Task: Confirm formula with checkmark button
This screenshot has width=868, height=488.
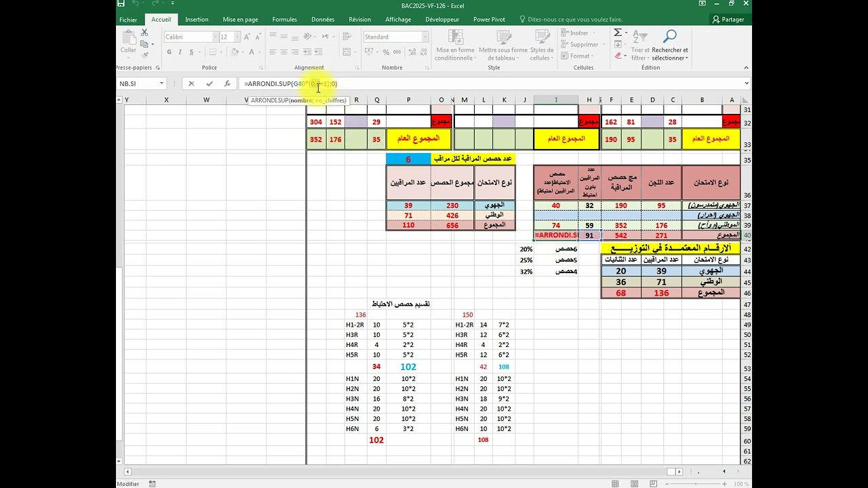Action: tap(210, 83)
